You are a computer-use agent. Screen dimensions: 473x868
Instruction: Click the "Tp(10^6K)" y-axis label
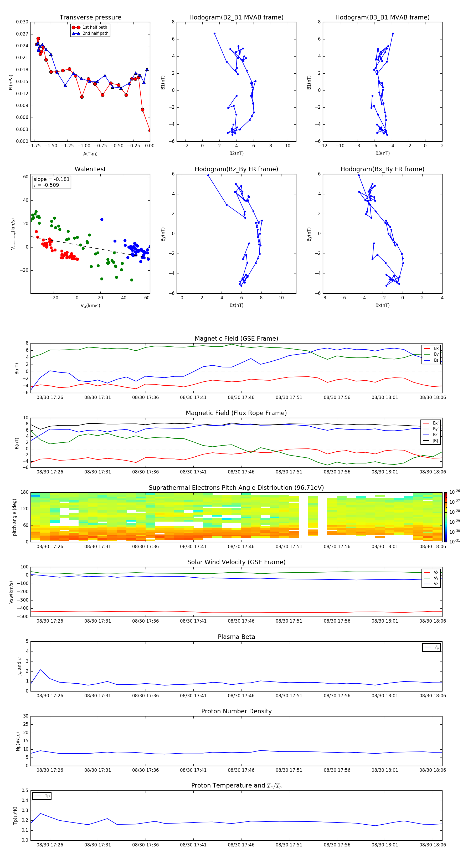point(15,815)
